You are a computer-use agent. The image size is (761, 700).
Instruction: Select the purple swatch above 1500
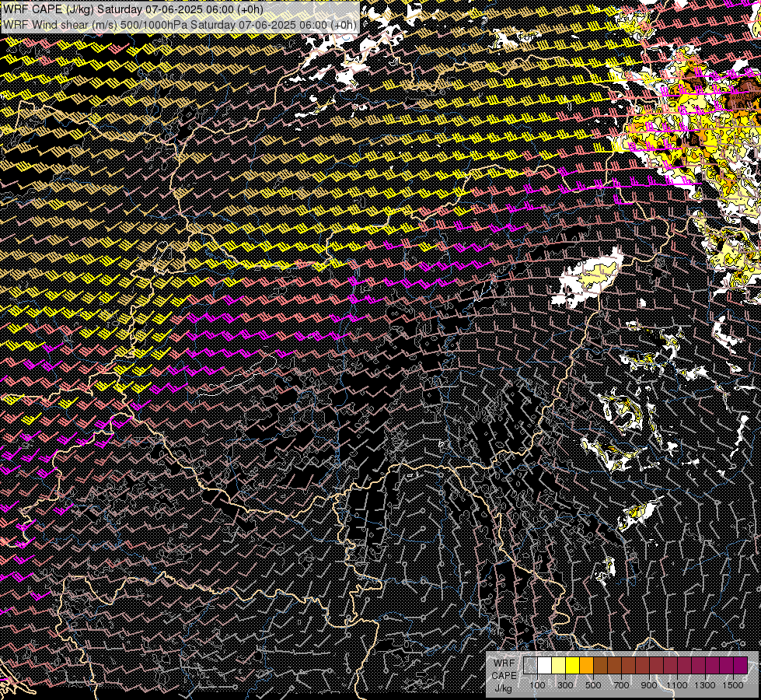click(x=740, y=666)
